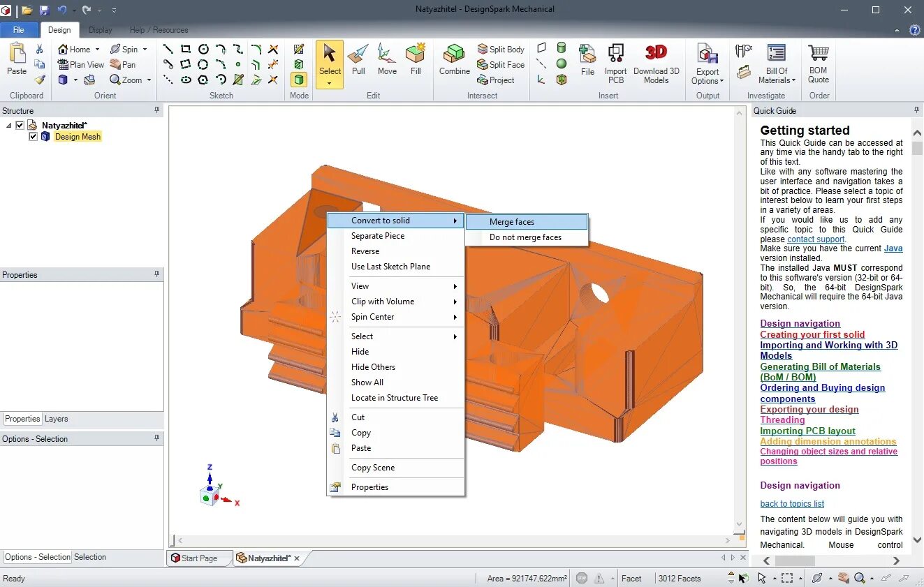Viewport: 924px width, 587px height.
Task: Click the Measure caliper icon in Investigate
Action: click(x=743, y=51)
